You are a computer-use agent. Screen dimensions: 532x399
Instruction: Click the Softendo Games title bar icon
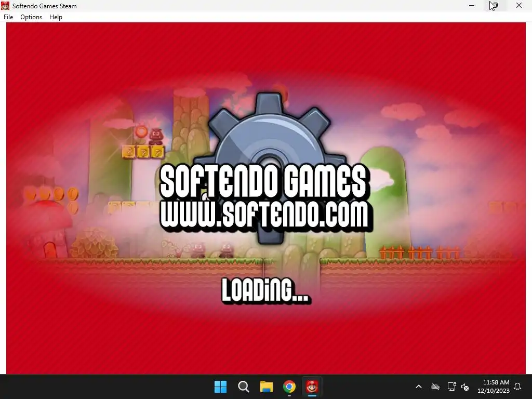[x=5, y=6]
